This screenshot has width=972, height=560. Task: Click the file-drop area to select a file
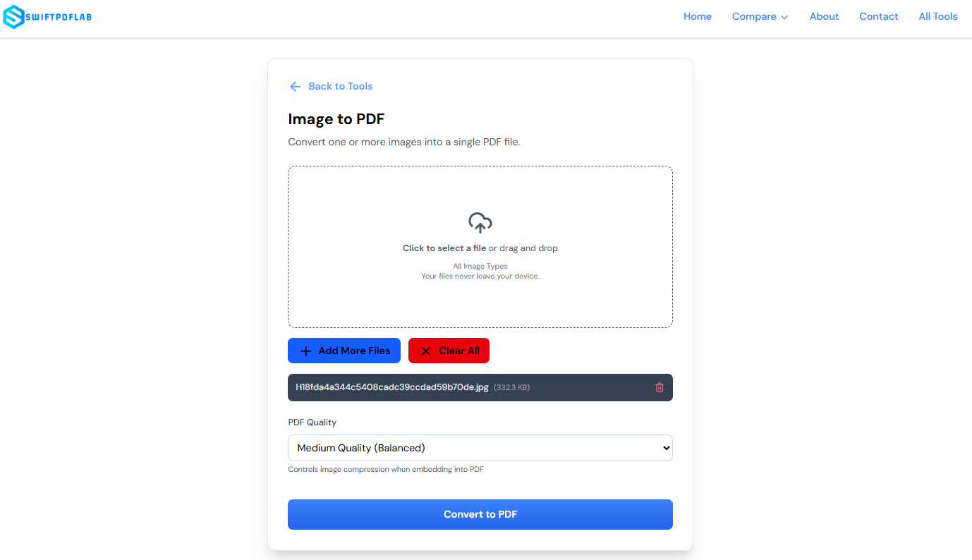click(x=480, y=247)
